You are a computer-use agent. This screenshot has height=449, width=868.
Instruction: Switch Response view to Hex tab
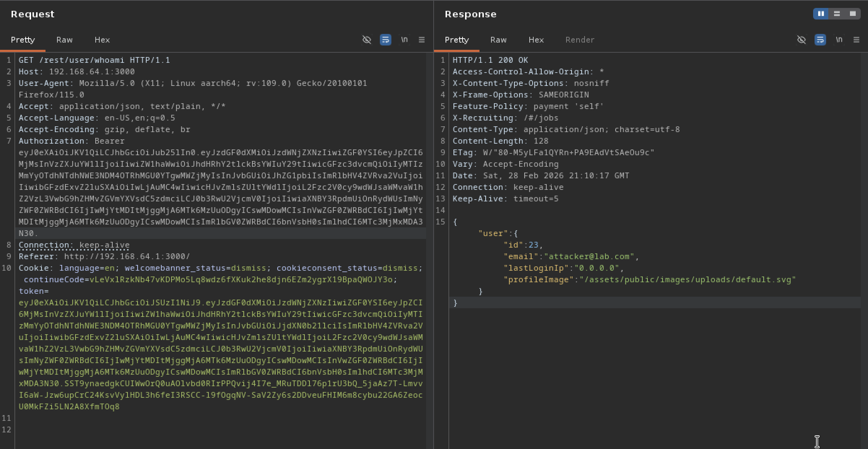[536, 40]
